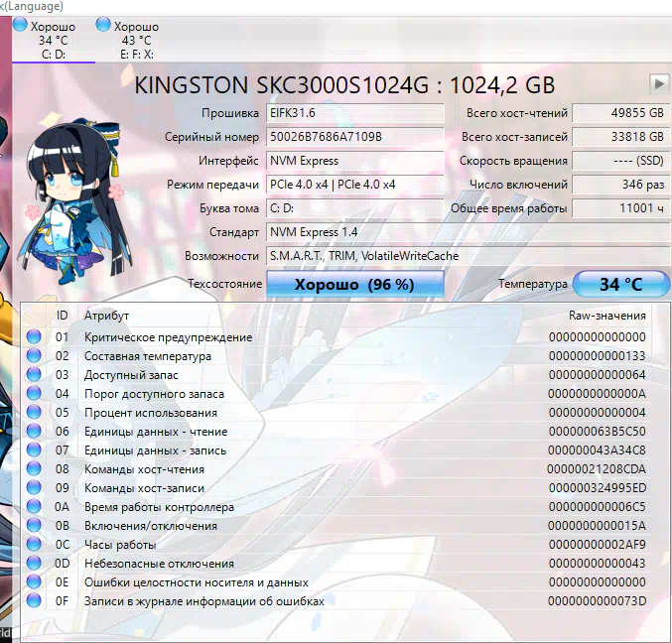Select Единицы данных - запись attribute text
This screenshot has width=672, height=643.
point(155,450)
